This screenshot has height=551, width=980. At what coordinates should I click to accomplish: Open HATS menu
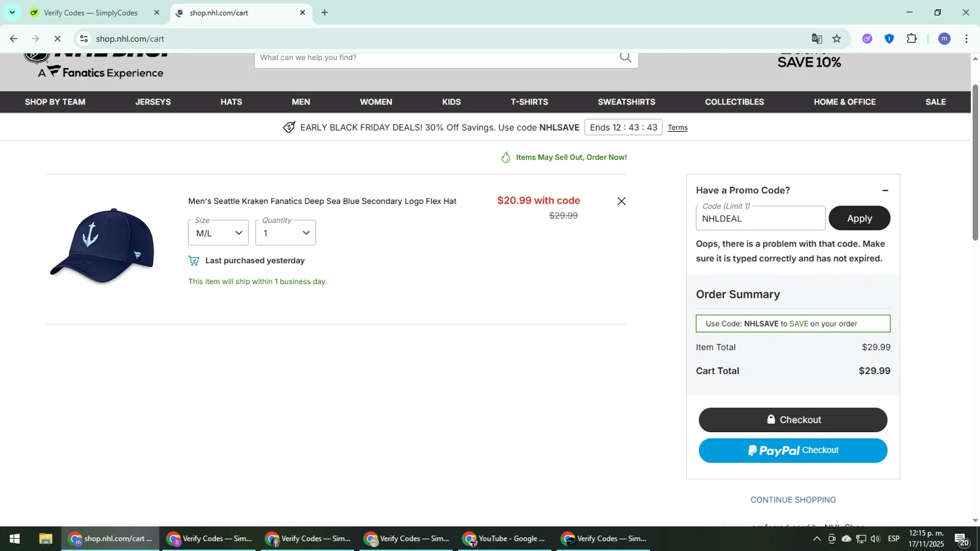pos(231,102)
